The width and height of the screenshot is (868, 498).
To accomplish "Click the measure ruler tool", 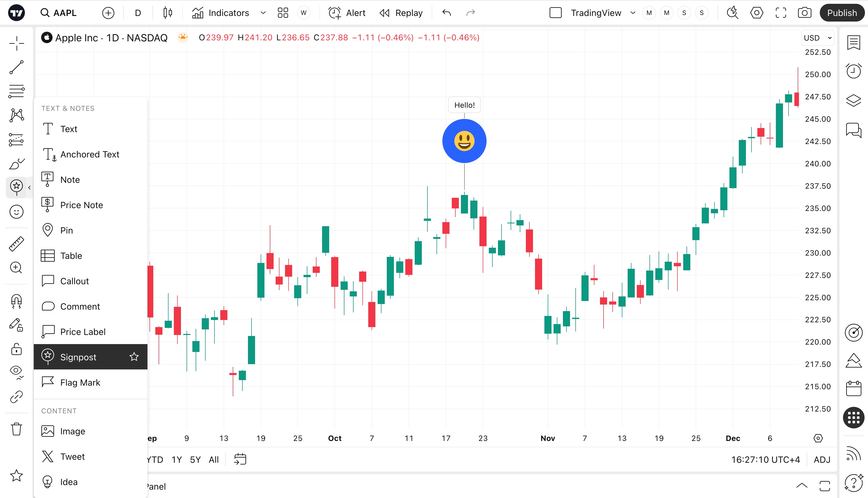I will [16, 244].
